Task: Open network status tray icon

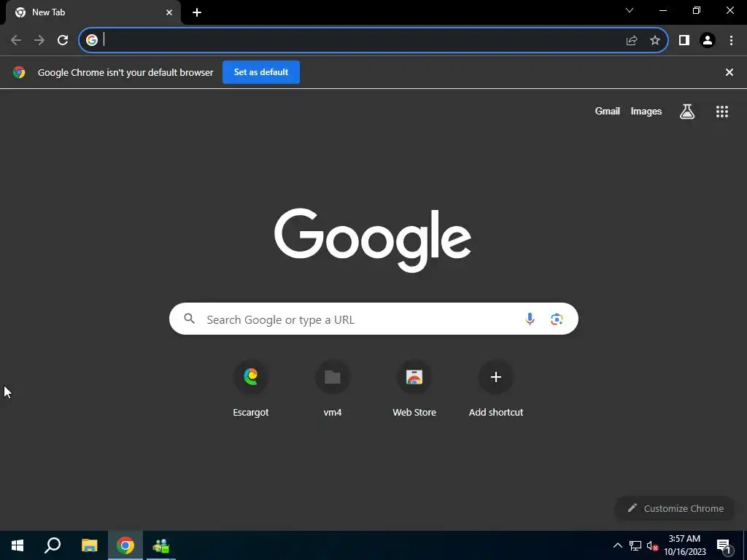Action: pos(635,545)
